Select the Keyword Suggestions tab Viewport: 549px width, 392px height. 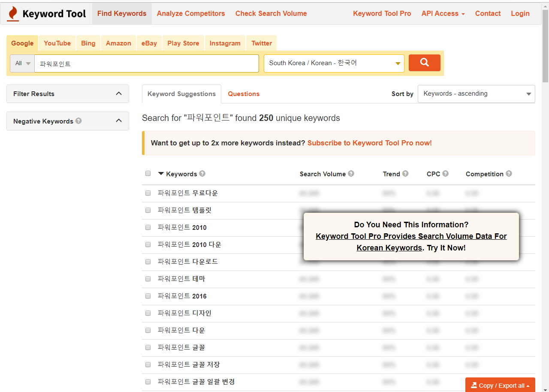[x=181, y=94]
